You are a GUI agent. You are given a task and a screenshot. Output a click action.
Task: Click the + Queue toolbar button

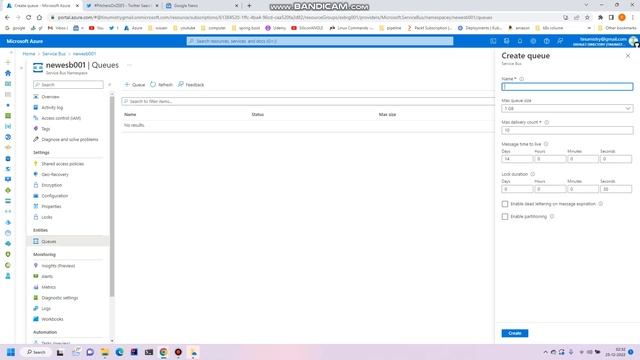click(135, 84)
